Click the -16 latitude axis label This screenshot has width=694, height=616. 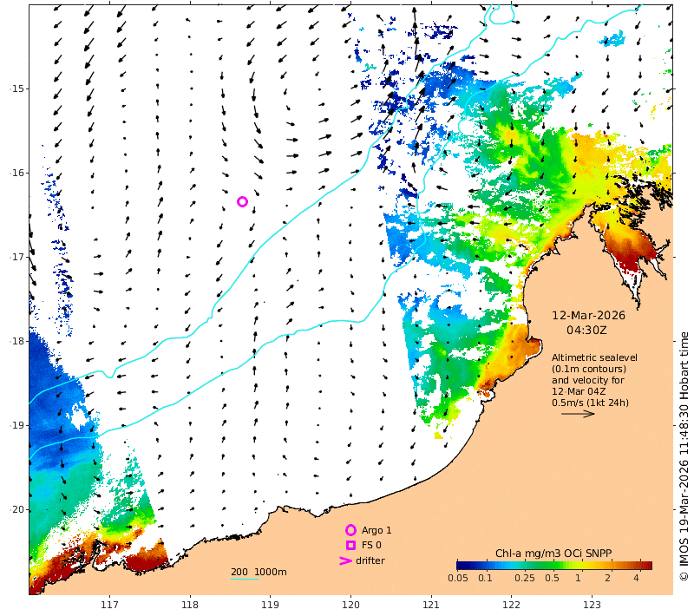tap(17, 173)
